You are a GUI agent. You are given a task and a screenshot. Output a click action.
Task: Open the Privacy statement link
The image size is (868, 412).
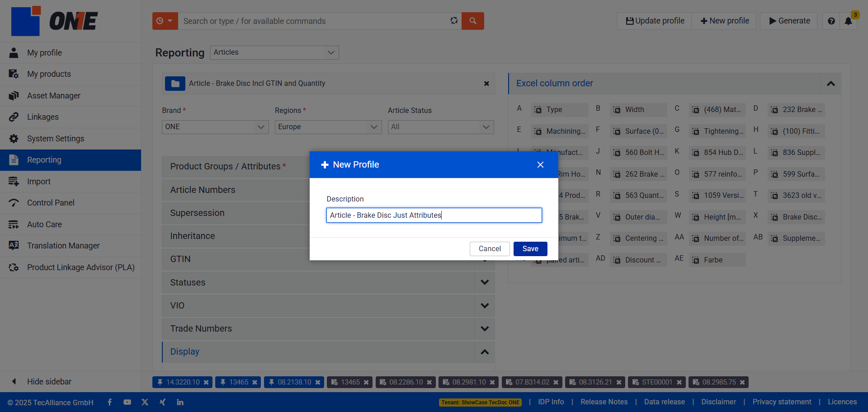782,402
